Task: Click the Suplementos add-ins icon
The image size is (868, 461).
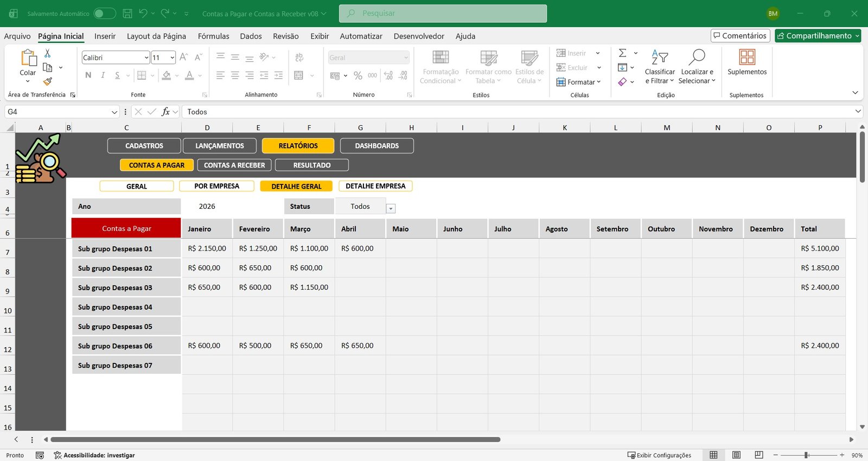Action: 746,57
